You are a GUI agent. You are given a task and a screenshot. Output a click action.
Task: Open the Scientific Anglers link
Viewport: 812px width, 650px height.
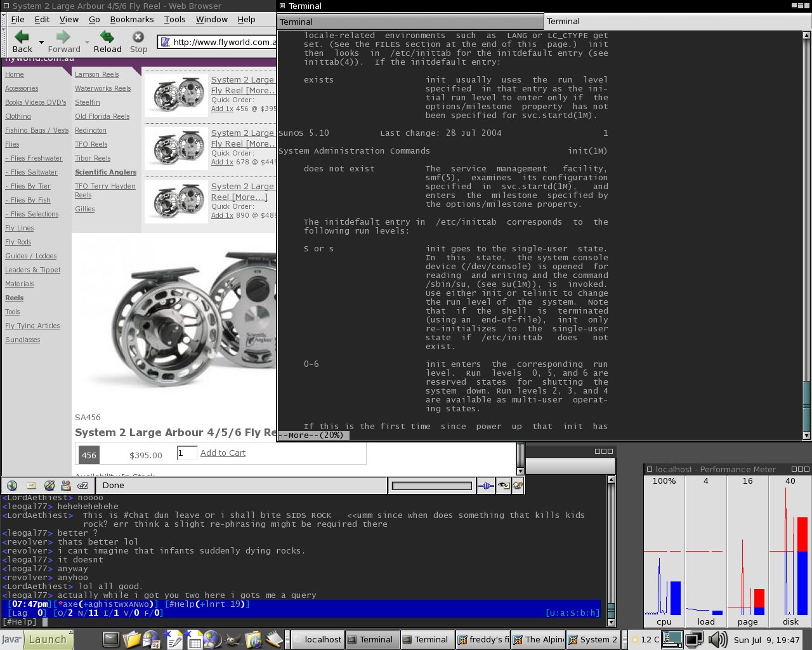click(x=105, y=172)
